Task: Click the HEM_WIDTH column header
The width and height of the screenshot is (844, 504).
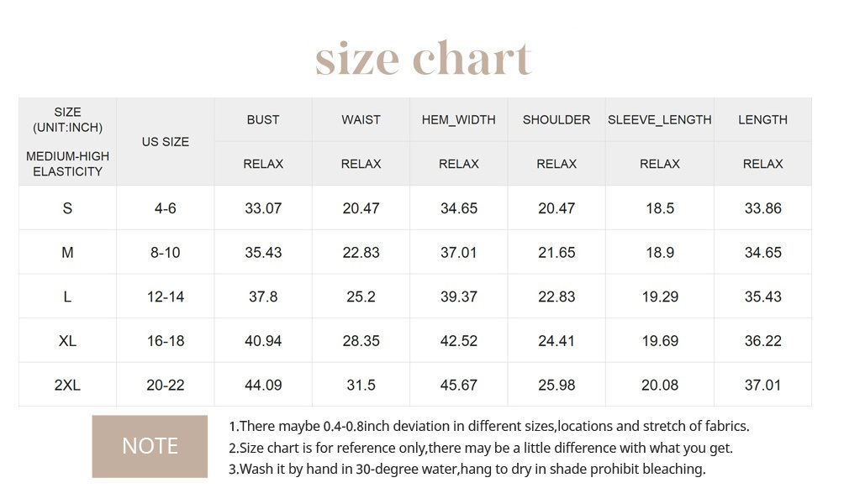Action: pyautogui.click(x=458, y=119)
